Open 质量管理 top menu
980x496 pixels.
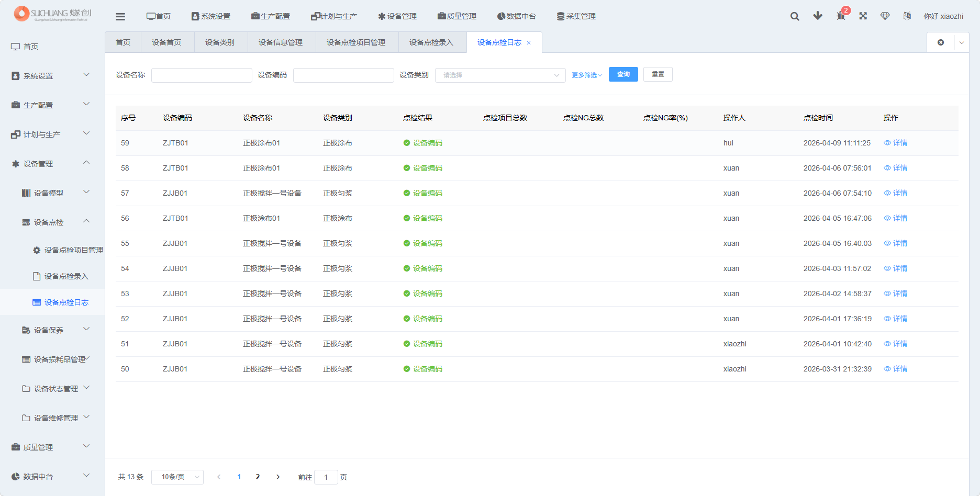tap(457, 16)
